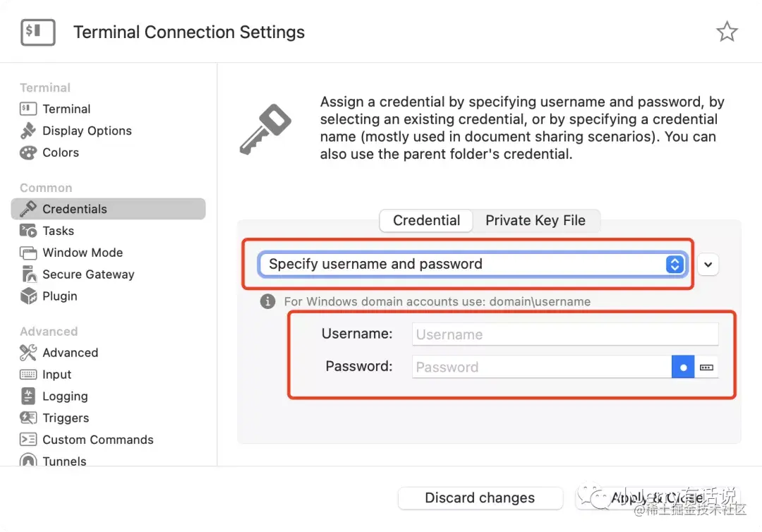
Task: Open the Triggers section icon
Action: 28,418
